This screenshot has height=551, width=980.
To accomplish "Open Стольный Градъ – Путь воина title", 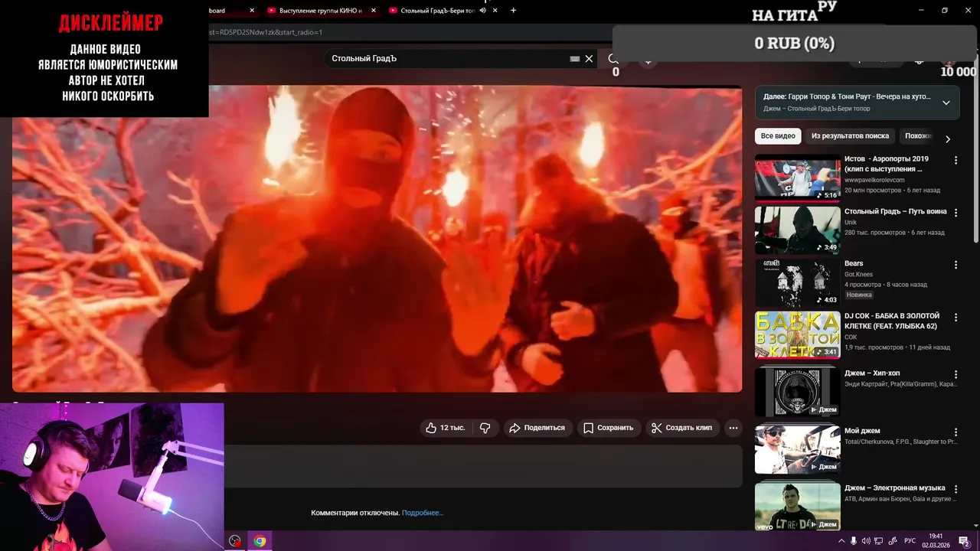I will pos(895,211).
